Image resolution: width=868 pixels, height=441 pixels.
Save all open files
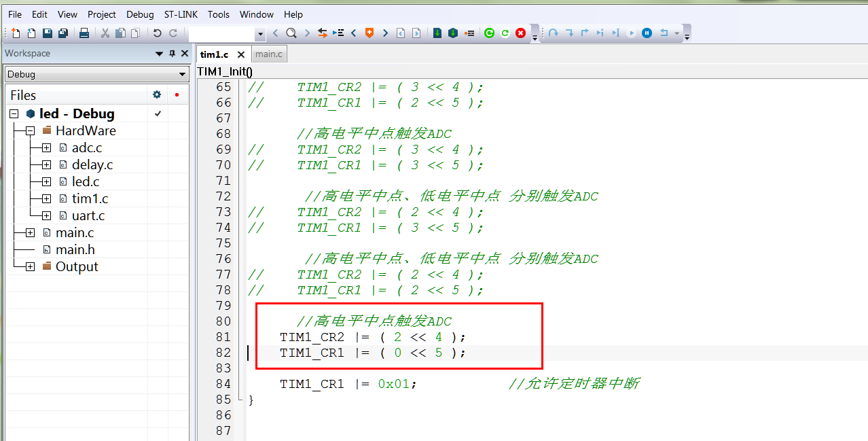tap(62, 32)
